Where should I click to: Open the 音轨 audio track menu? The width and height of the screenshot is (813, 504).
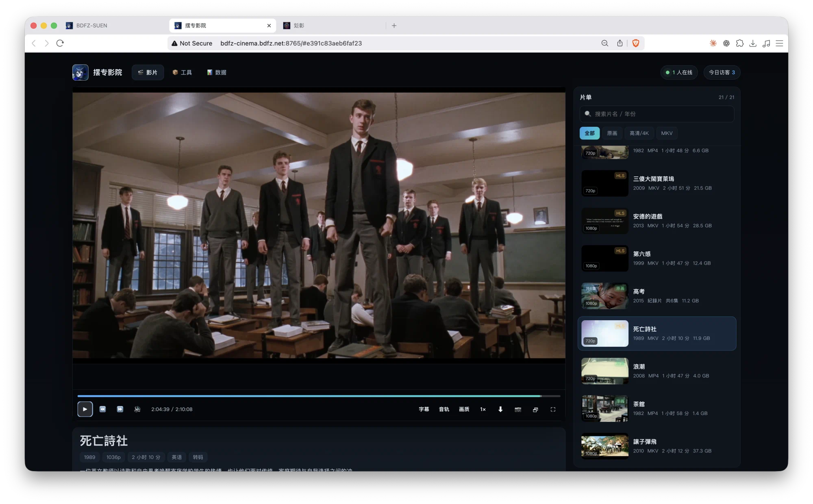tap(444, 409)
